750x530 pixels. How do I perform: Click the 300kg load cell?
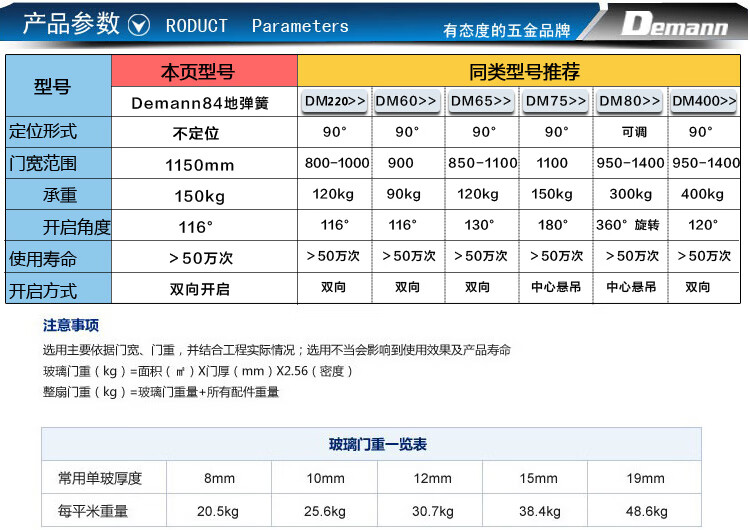tap(630, 194)
